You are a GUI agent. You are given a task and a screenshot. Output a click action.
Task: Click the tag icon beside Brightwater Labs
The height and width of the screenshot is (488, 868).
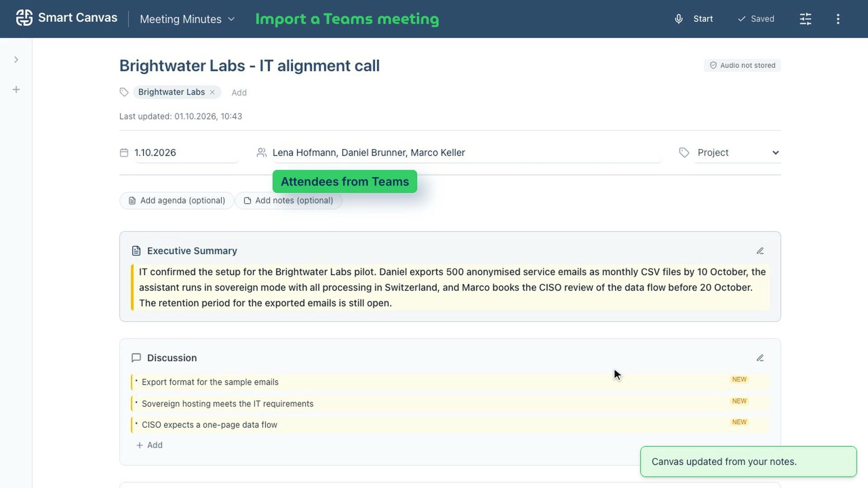(x=124, y=92)
